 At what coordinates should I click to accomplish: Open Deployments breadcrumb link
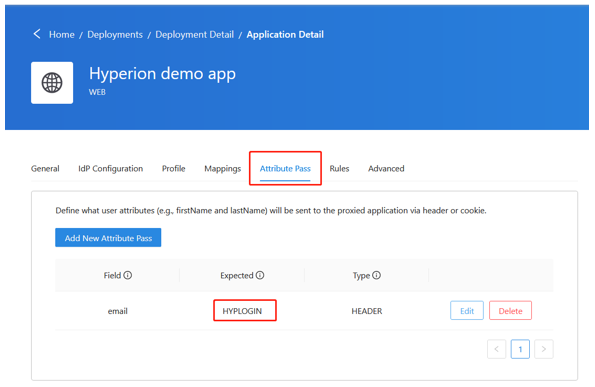(x=115, y=35)
